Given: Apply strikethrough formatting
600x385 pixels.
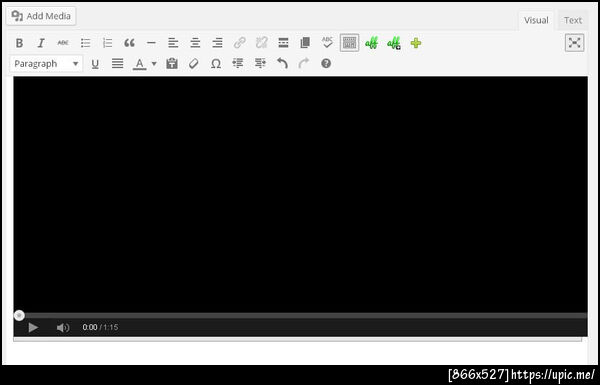Looking at the screenshot, I should pyautogui.click(x=63, y=43).
